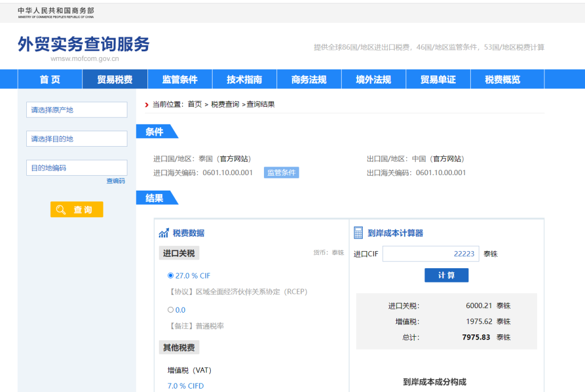This screenshot has height=392, width=585.
Task: Click the 目的地编码 input field
Action: point(77,168)
